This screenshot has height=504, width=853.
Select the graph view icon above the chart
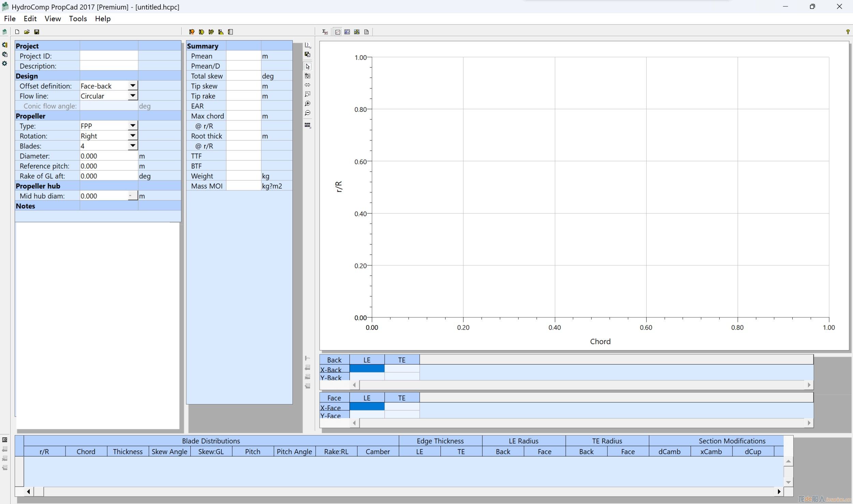pos(337,32)
